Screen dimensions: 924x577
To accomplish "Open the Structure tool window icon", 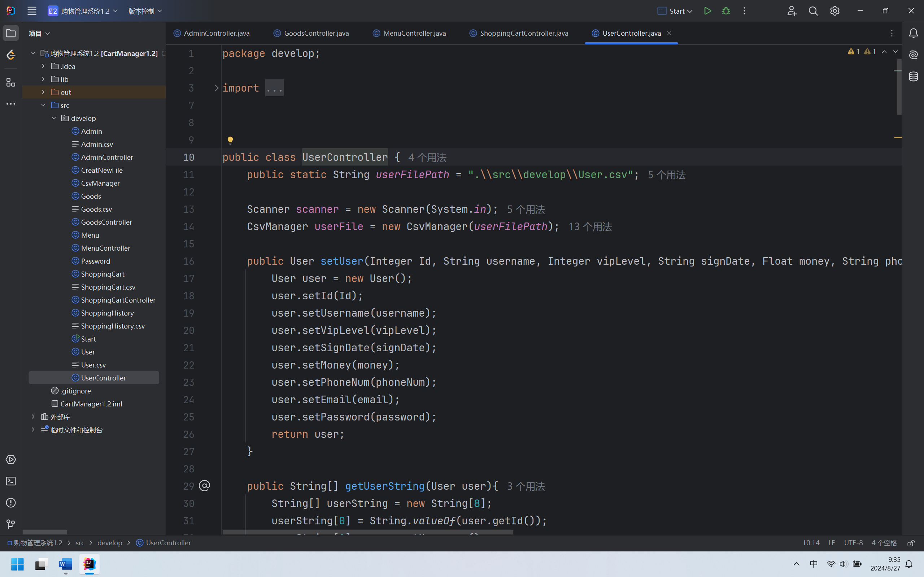I will (11, 83).
